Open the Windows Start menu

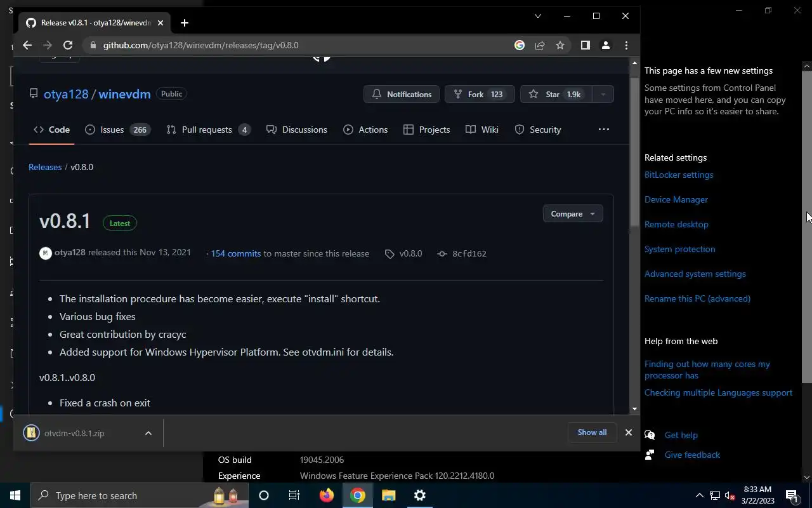click(x=15, y=495)
